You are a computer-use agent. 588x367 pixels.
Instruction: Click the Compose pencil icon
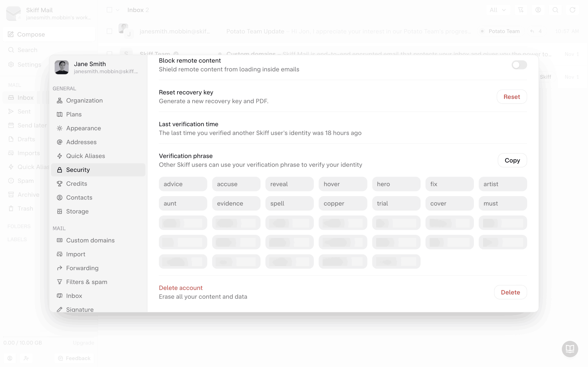click(11, 34)
